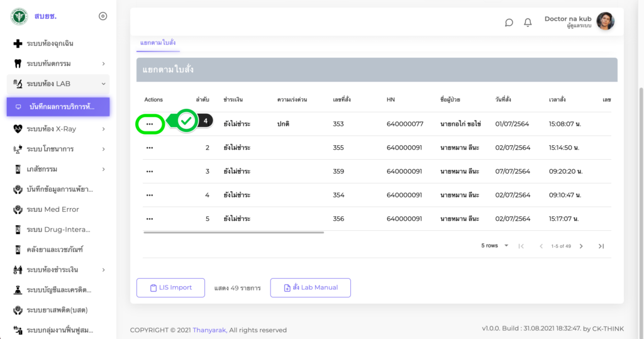Open the pharmacy system sidebar icon

click(x=18, y=169)
